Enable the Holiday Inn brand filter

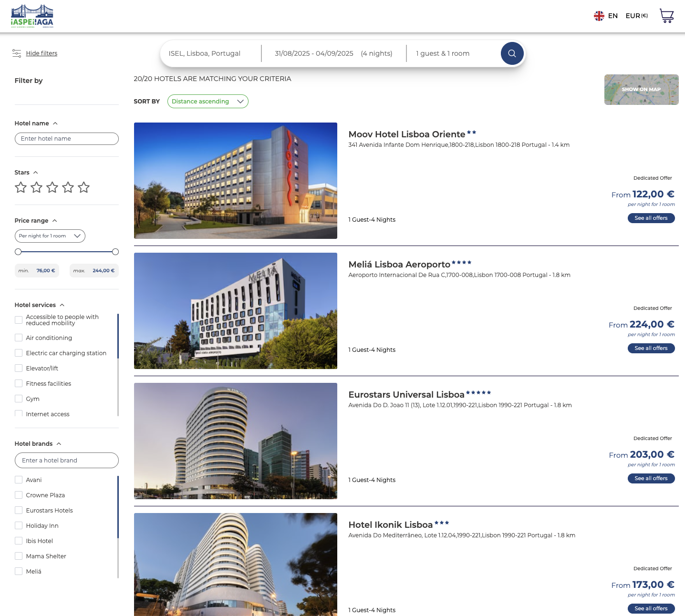(19, 525)
